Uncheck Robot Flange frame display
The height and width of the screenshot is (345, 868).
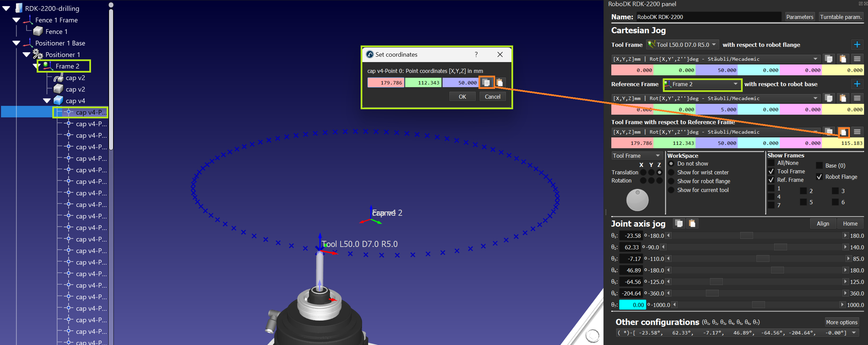819,177
